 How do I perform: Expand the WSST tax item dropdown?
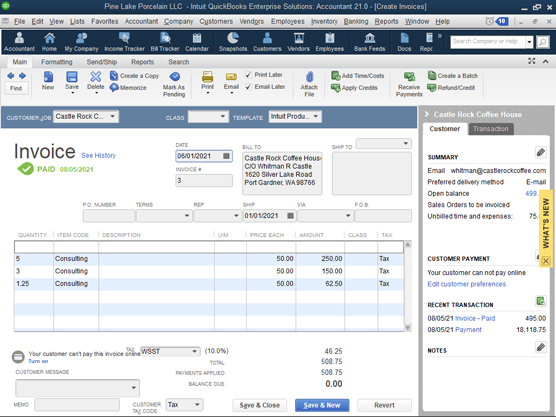click(x=194, y=351)
